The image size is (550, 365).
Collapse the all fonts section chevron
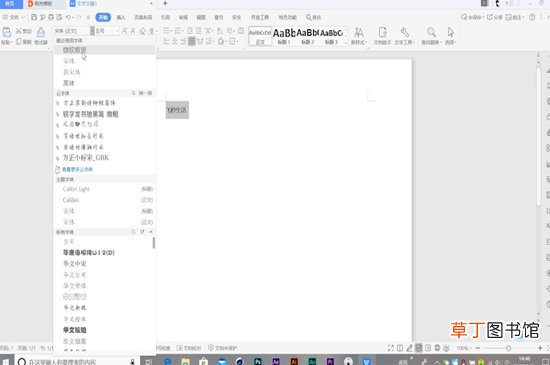[x=151, y=232]
